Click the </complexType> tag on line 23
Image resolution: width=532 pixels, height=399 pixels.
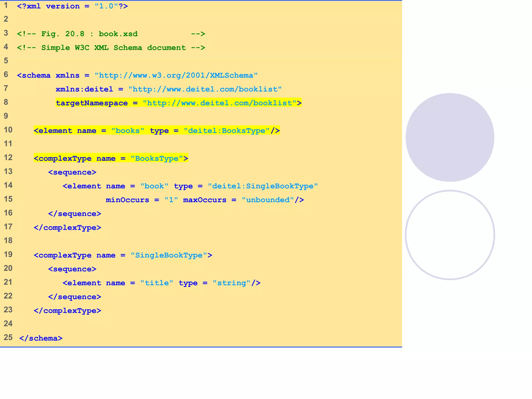click(67, 311)
